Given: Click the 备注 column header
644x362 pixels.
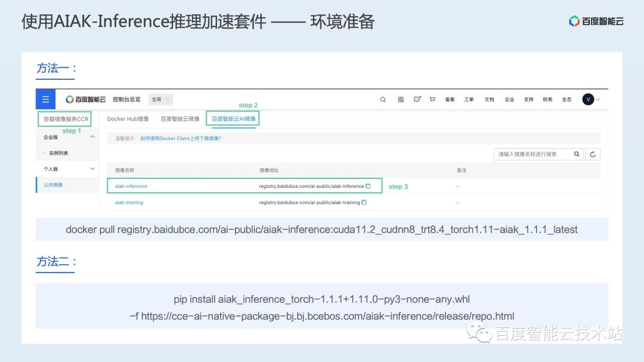Looking at the screenshot, I should pyautogui.click(x=461, y=170).
